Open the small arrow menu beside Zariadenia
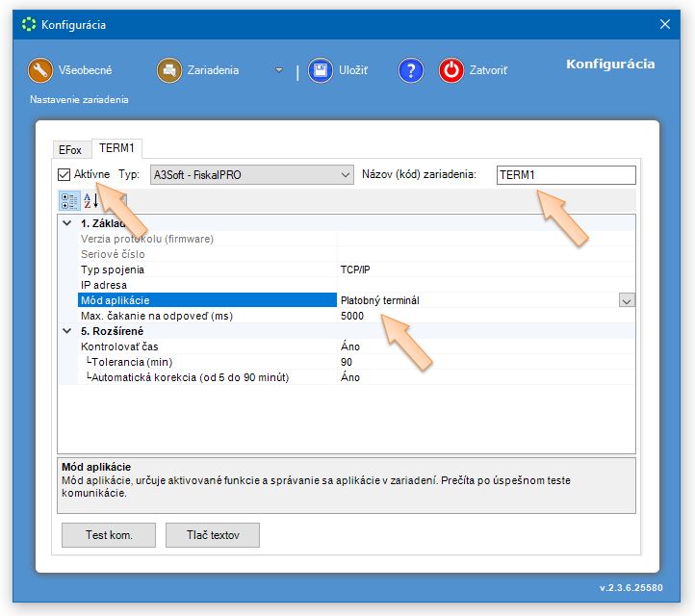Viewport: 695px width, 616px height. point(279,70)
